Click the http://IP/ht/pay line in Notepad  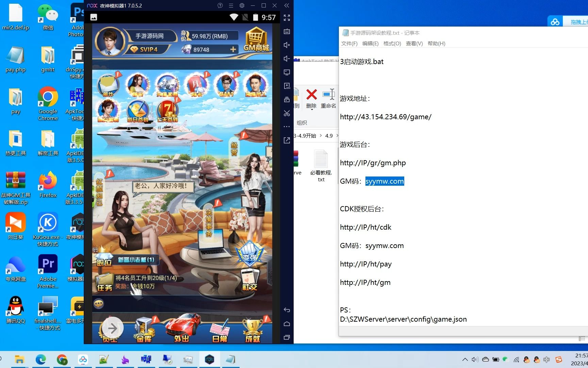pos(366,264)
